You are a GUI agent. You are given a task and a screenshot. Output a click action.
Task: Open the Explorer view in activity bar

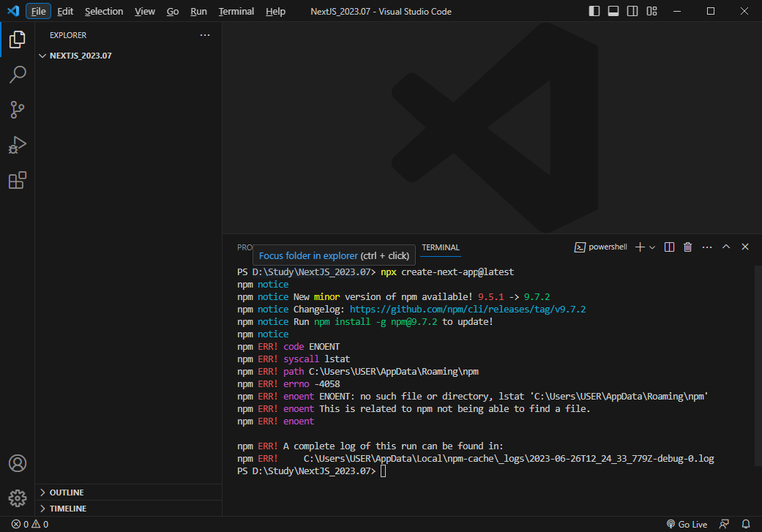pos(18,40)
